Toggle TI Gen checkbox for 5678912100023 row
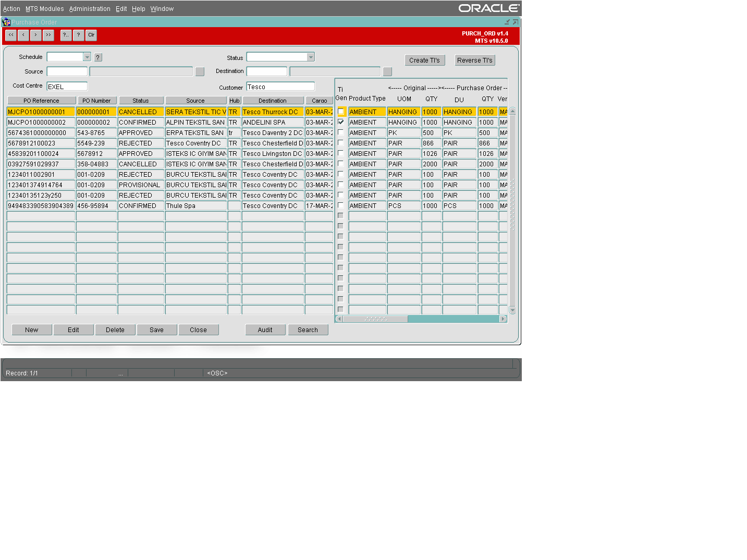Viewport: 747px width, 560px height. tap(341, 143)
